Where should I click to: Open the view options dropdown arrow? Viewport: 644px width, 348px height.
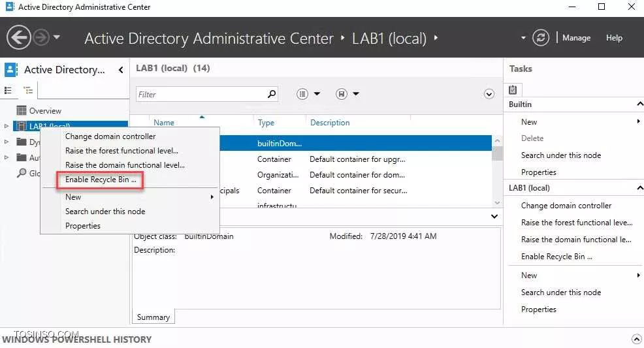pos(317,94)
